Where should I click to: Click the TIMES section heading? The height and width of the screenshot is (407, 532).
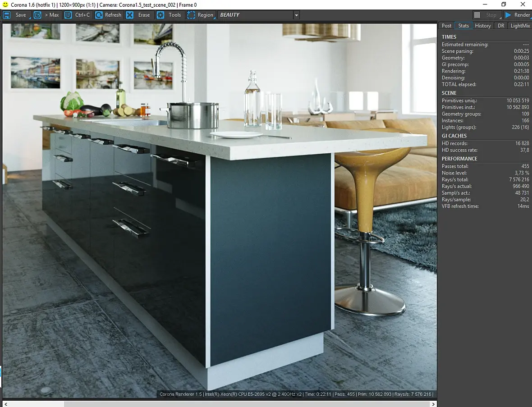449,37
